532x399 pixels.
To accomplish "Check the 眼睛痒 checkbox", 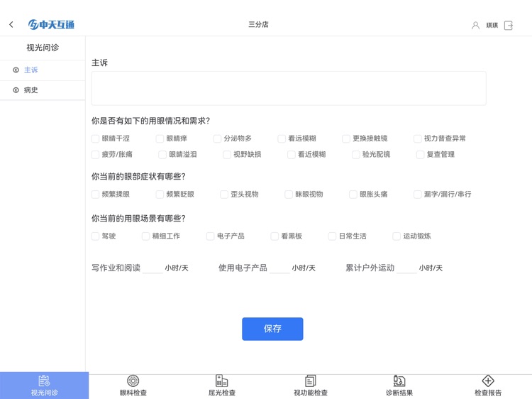I will (x=160, y=138).
